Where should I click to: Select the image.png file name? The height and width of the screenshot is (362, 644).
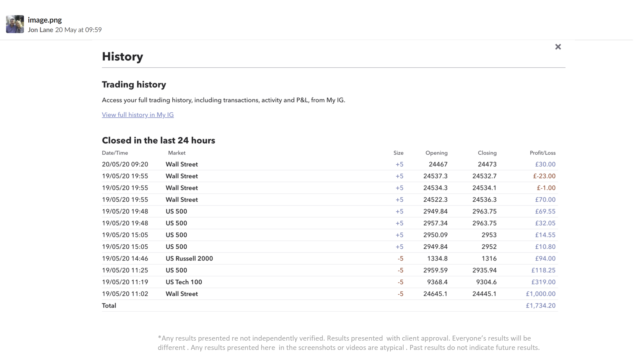click(45, 20)
